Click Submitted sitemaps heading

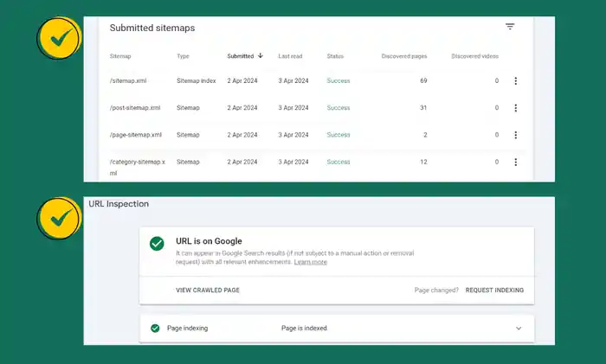(152, 28)
